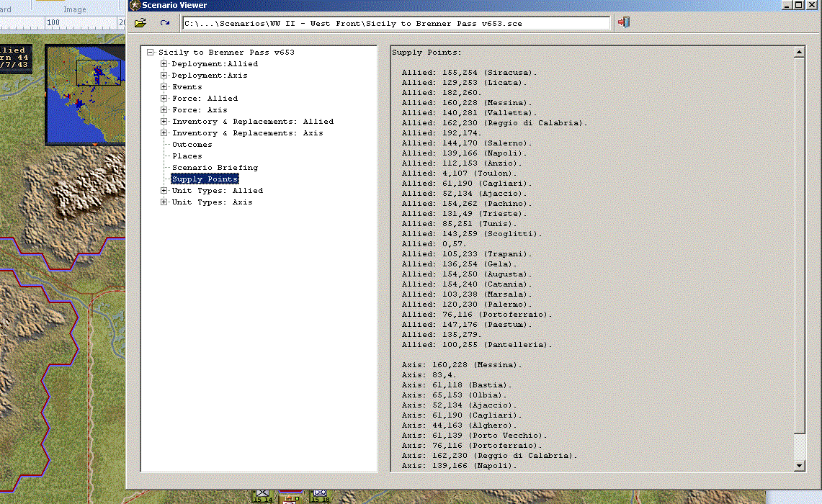Click the 100 mark on background ruler

pyautogui.click(x=53, y=22)
